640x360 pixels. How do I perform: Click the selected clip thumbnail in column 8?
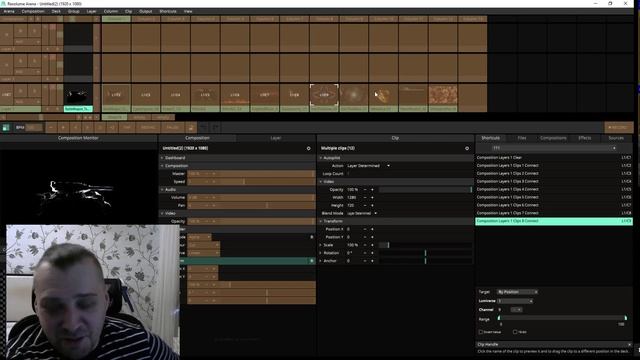[324, 95]
